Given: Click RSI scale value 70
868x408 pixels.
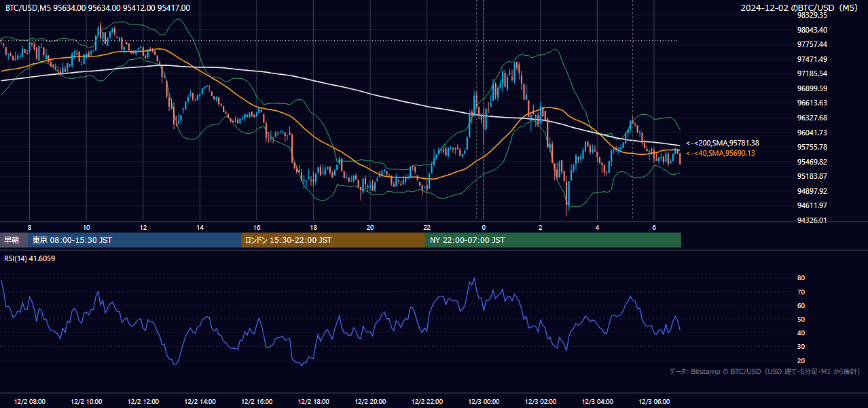Looking at the screenshot, I should click(801, 292).
